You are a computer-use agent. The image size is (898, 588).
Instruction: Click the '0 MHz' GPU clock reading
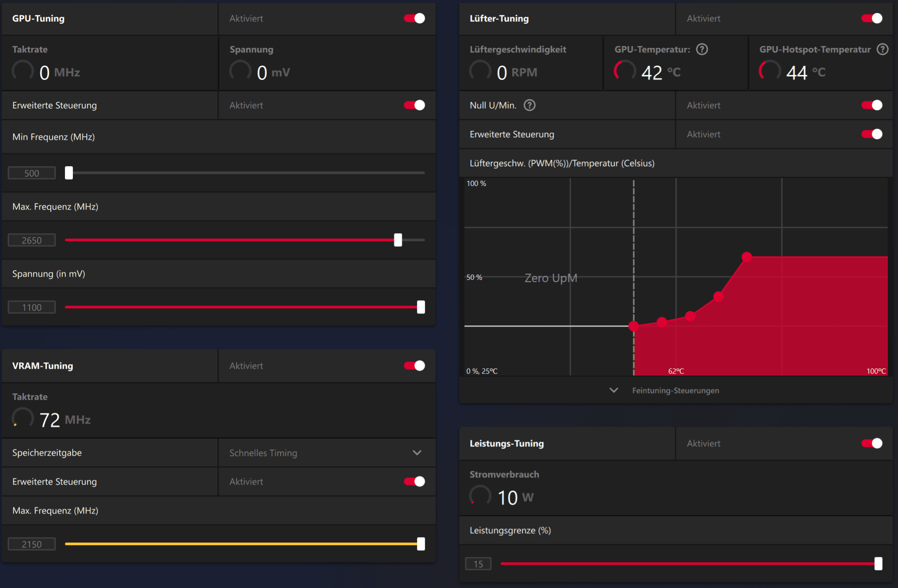coord(60,72)
